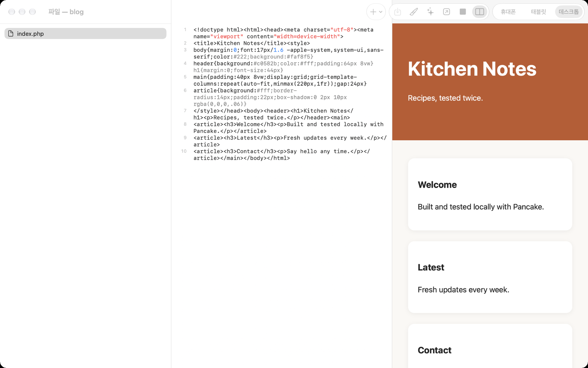
Task: Click the sparkles AI assist icon
Action: [x=430, y=12]
